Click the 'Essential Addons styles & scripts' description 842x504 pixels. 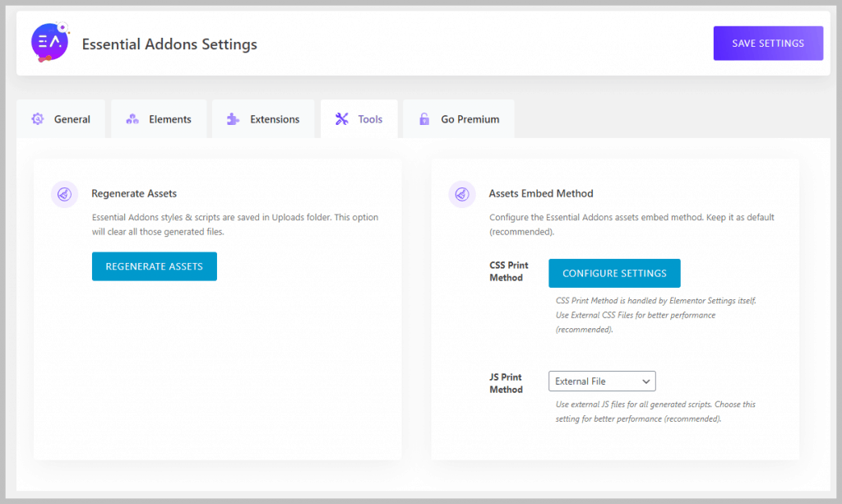(x=234, y=224)
